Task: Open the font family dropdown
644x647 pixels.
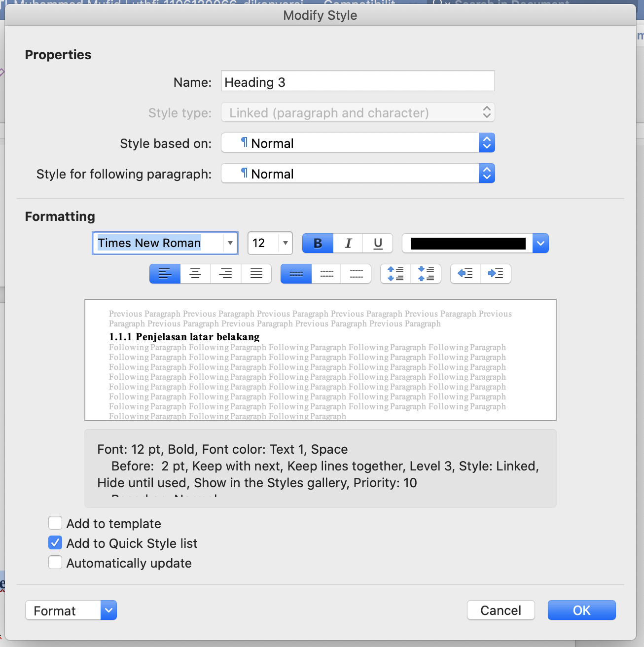Action: (230, 243)
